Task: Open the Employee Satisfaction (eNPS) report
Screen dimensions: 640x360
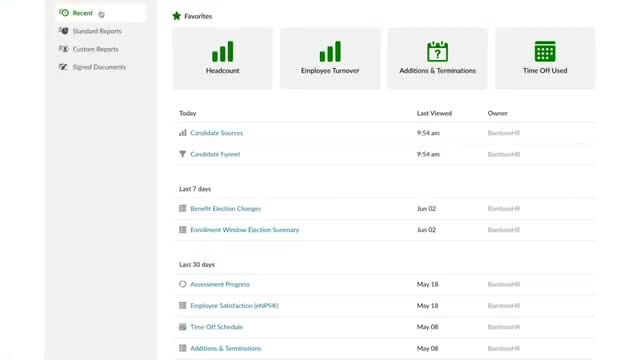Action: tap(234, 305)
